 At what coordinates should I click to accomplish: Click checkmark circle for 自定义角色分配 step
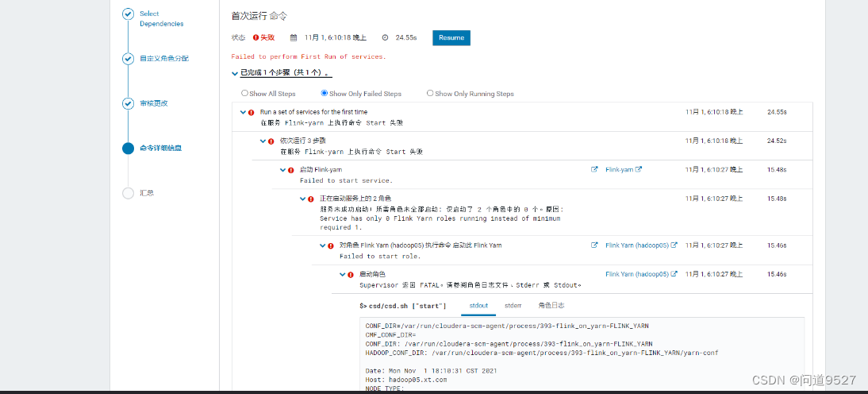pyautogui.click(x=128, y=58)
